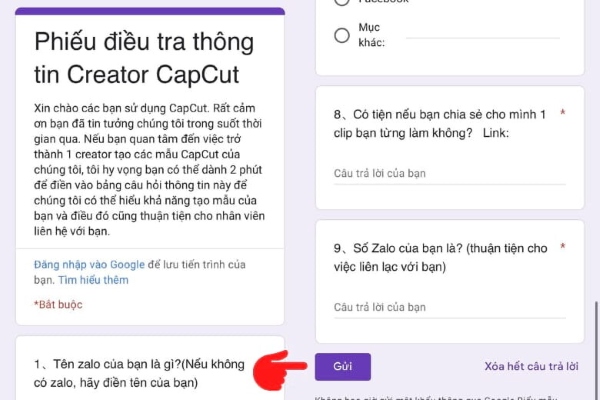This screenshot has height=400, width=600.
Task: Click the red required asterisk on question 9
Action: pos(562,246)
